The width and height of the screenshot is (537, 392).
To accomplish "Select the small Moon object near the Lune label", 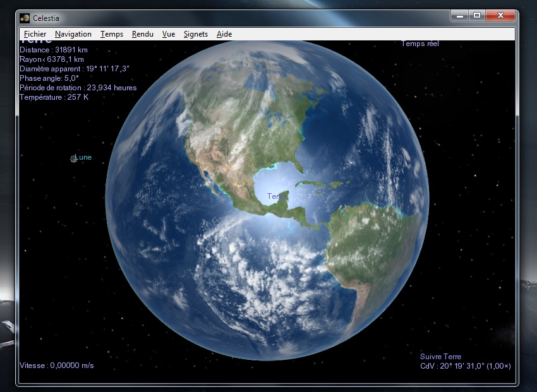I will (73, 158).
